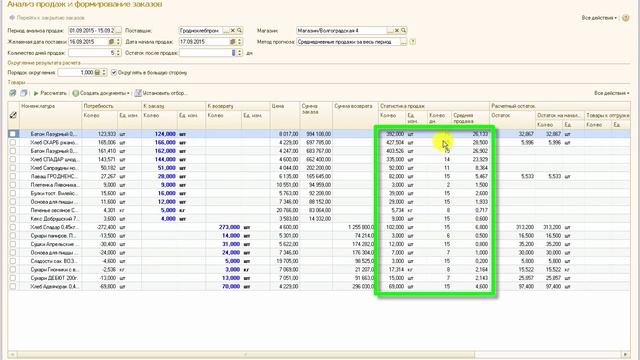Image resolution: width=640 pixels, height=360 pixels.
Task: Open calendar for sales start date 17.09.2015
Action: 233,42
